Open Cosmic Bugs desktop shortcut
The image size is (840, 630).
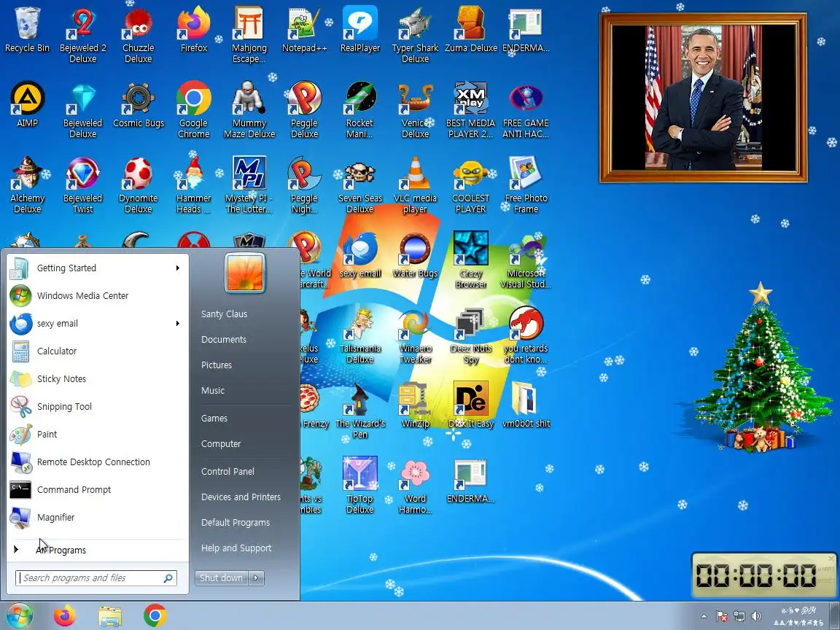click(139, 104)
